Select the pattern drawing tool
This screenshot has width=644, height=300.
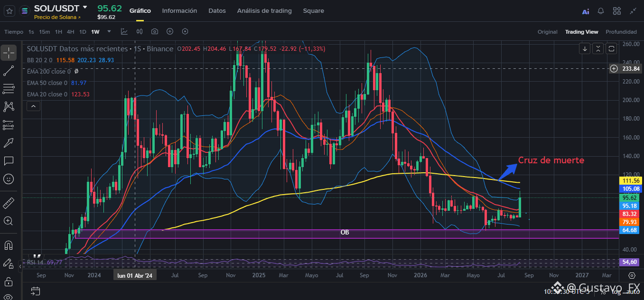pyautogui.click(x=9, y=107)
